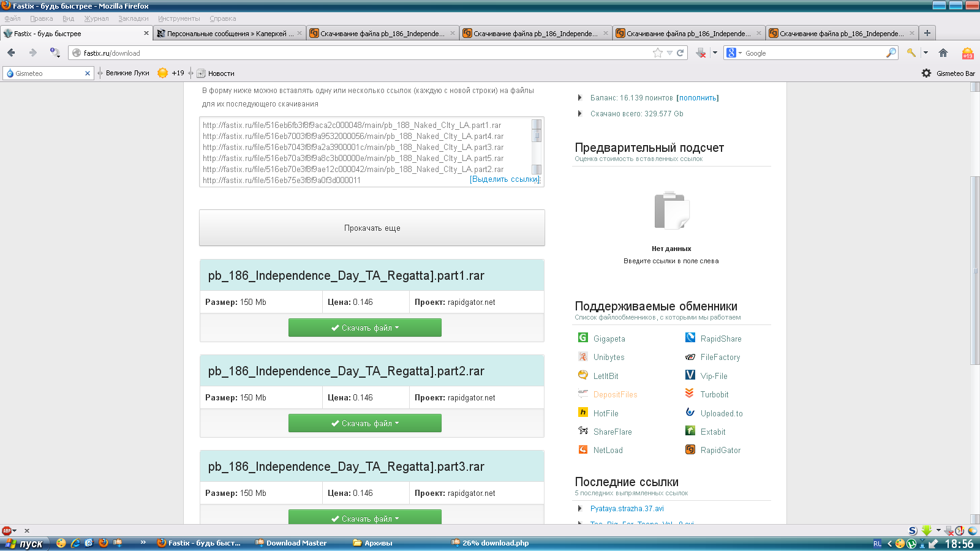
Task: Click the LetItBit icon
Action: 583,375
